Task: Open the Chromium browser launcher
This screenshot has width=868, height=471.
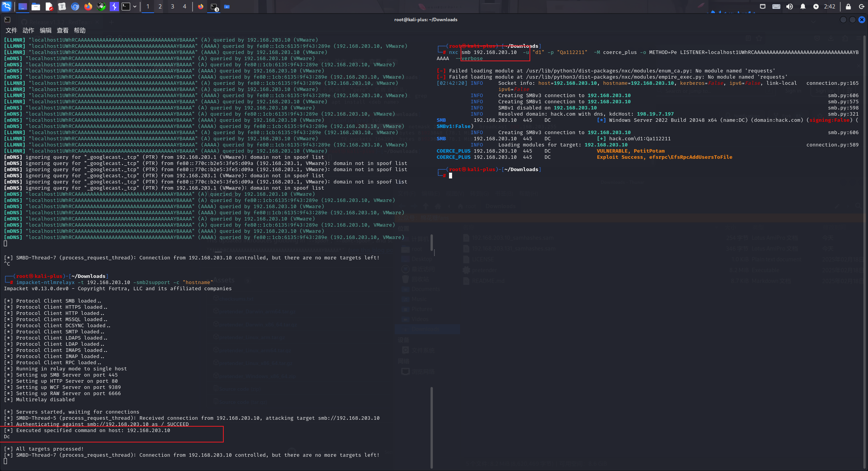Action: (75, 7)
